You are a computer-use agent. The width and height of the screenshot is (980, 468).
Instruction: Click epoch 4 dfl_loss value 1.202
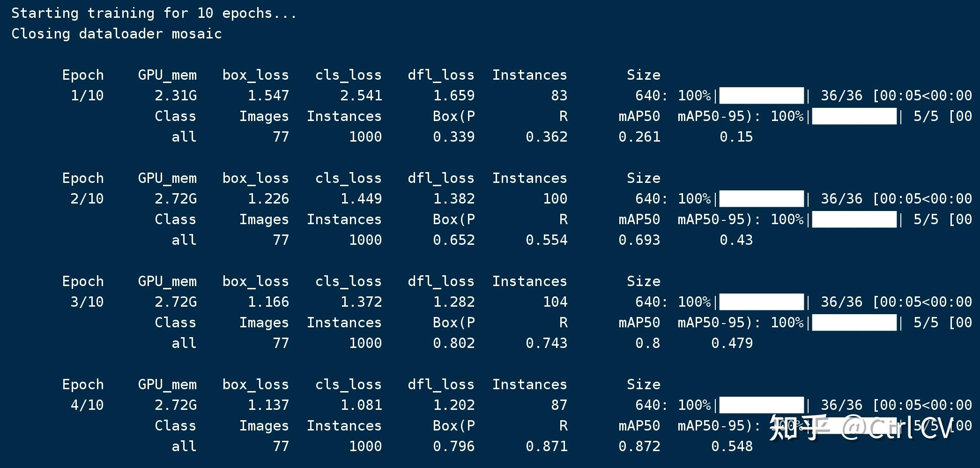click(454, 405)
